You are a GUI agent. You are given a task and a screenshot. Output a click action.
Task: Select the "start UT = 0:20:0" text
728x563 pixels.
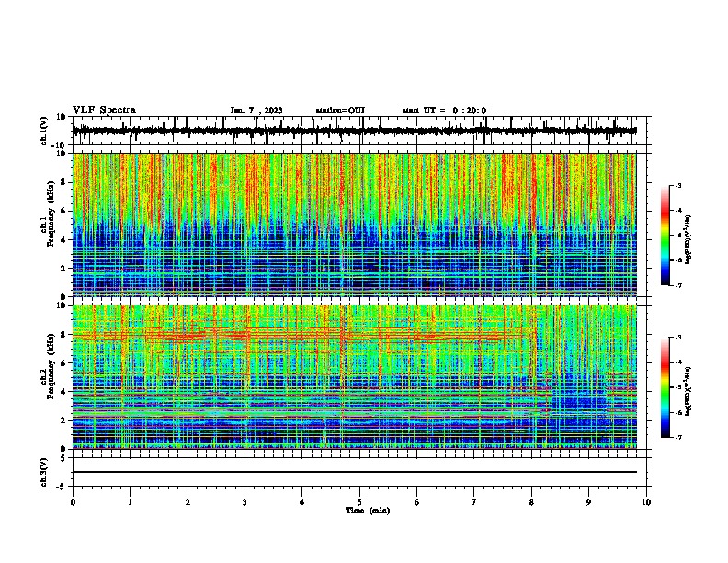444,110
